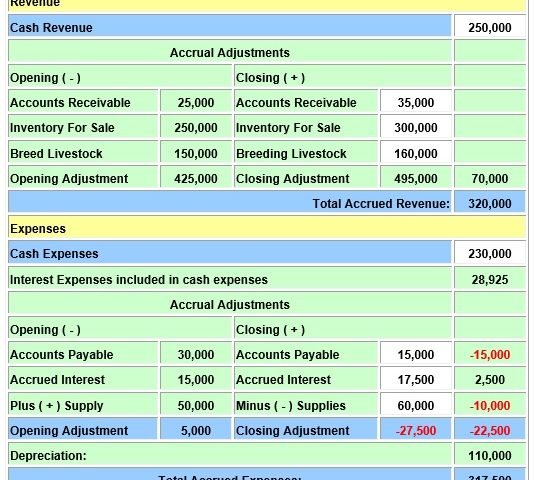This screenshot has width=535, height=480.
Task: Click the opening Accounts Receivable label
Action: (70, 102)
